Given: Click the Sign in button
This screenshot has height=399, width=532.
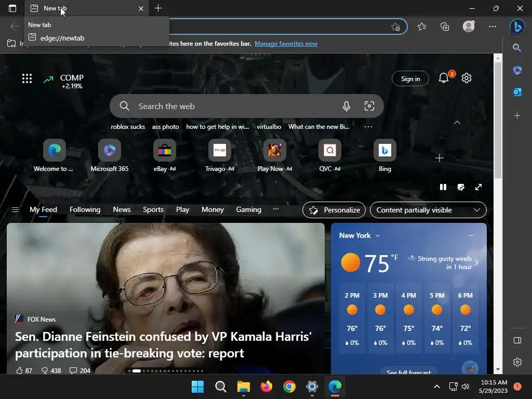Looking at the screenshot, I should pos(410,79).
